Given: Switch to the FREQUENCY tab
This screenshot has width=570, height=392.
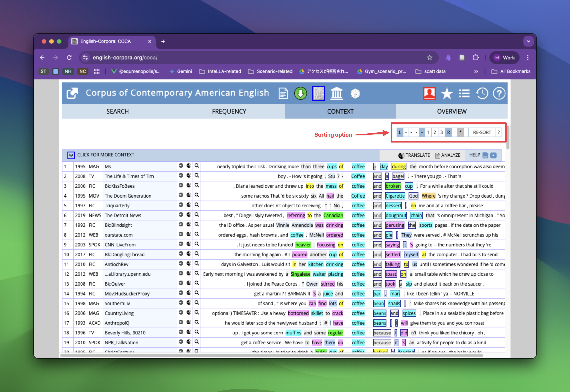Looking at the screenshot, I should click(229, 112).
